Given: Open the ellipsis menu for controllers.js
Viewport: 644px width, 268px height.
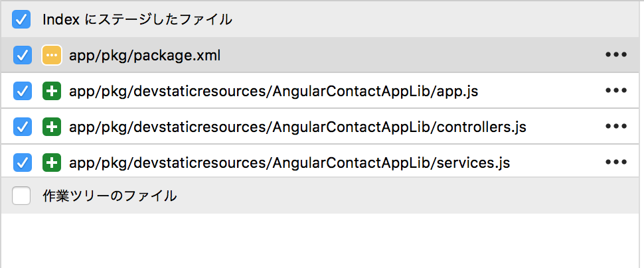Looking at the screenshot, I should click(616, 127).
